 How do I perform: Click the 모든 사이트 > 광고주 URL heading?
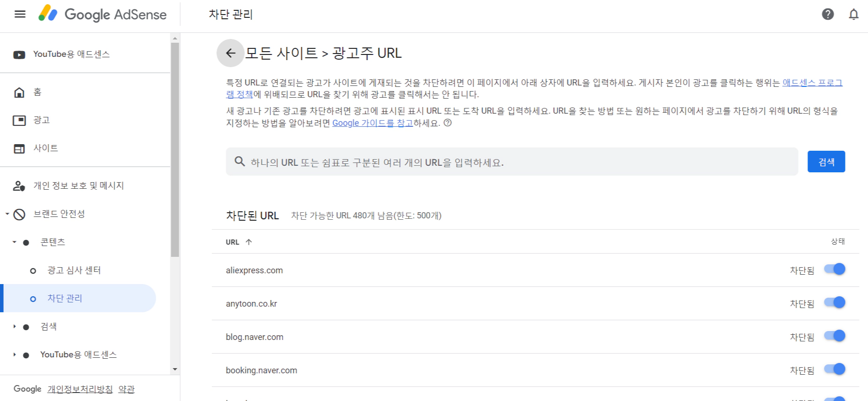coord(323,53)
